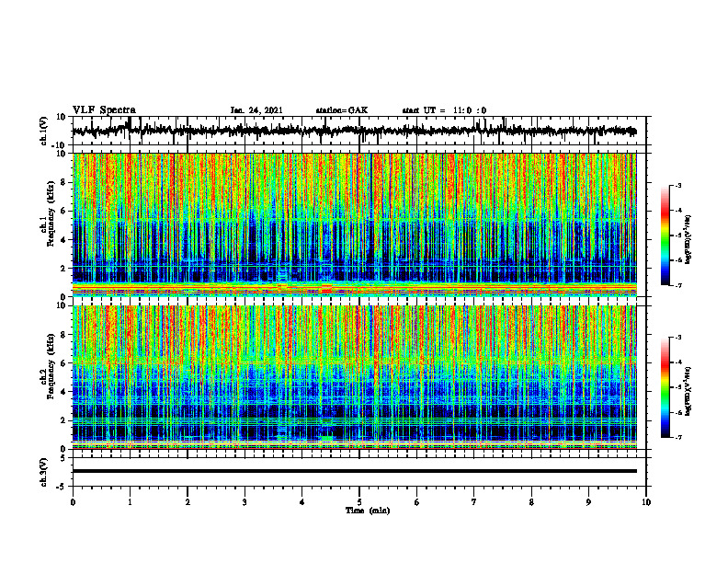Click time axis tick label "0"

73,502
